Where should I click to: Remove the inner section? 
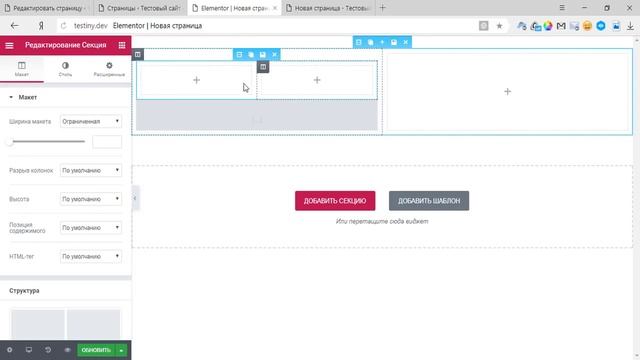pyautogui.click(x=275, y=54)
